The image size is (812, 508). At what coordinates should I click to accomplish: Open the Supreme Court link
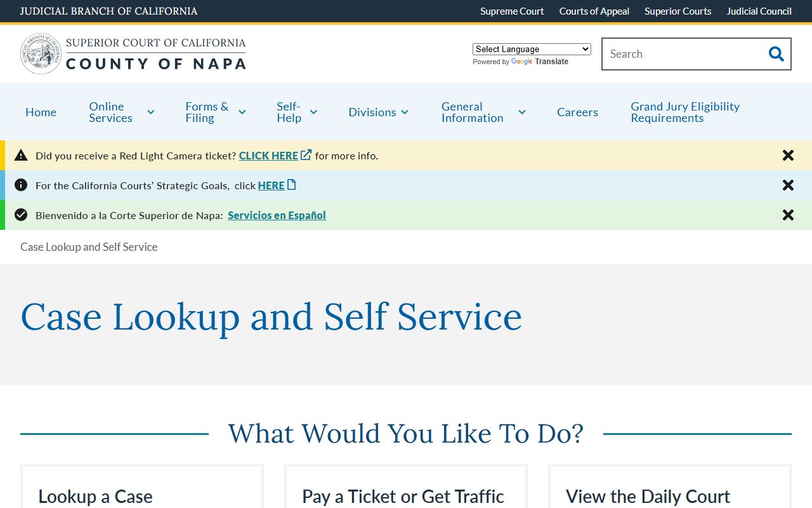pyautogui.click(x=512, y=11)
